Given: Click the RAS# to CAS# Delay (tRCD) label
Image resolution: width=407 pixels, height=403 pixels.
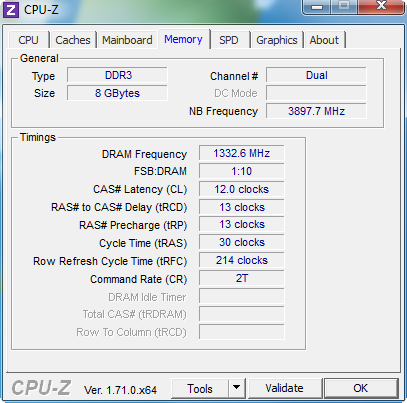Looking at the screenshot, I should (x=119, y=207).
